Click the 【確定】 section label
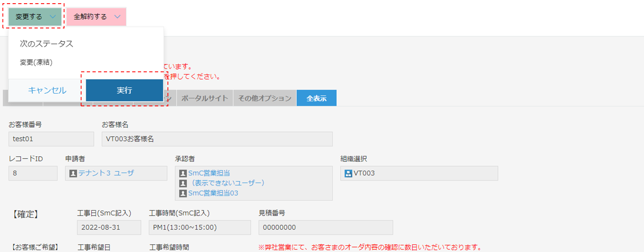The height and width of the screenshot is (252, 644). (x=25, y=215)
